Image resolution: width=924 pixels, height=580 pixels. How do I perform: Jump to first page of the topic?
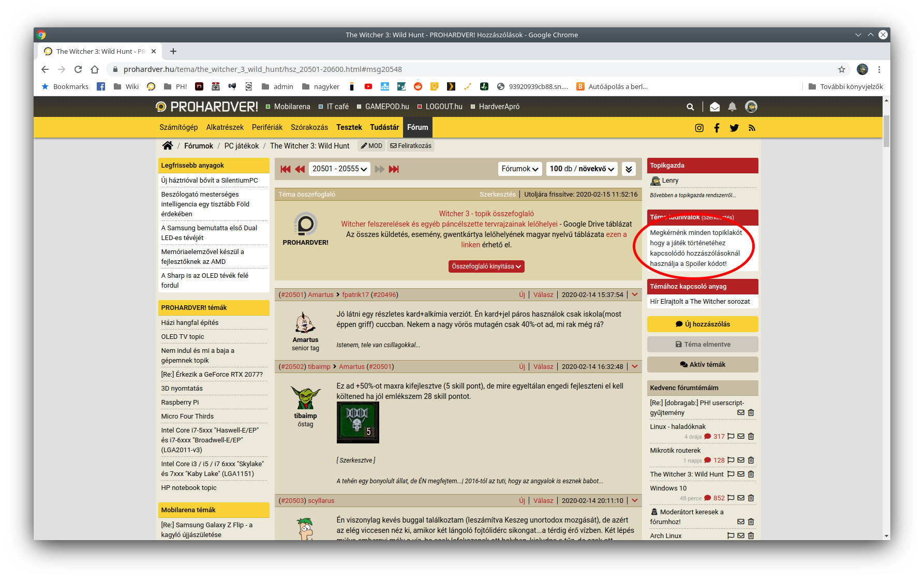[x=286, y=169]
